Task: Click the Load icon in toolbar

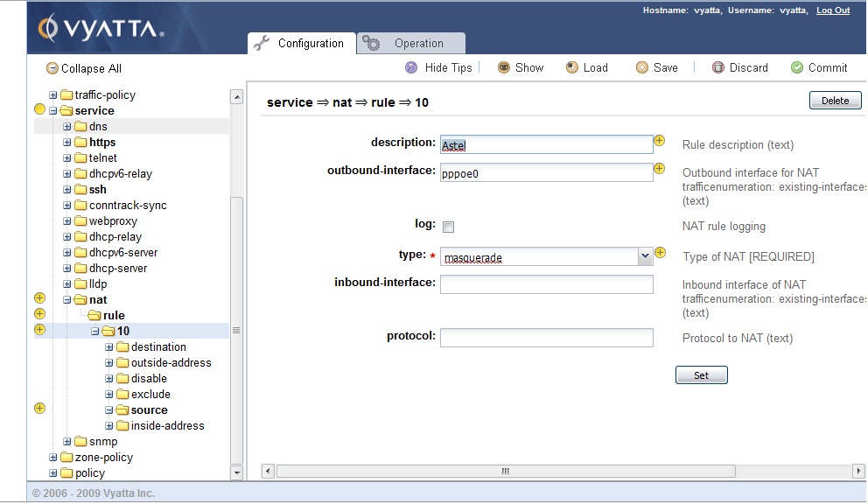Action: (x=572, y=67)
